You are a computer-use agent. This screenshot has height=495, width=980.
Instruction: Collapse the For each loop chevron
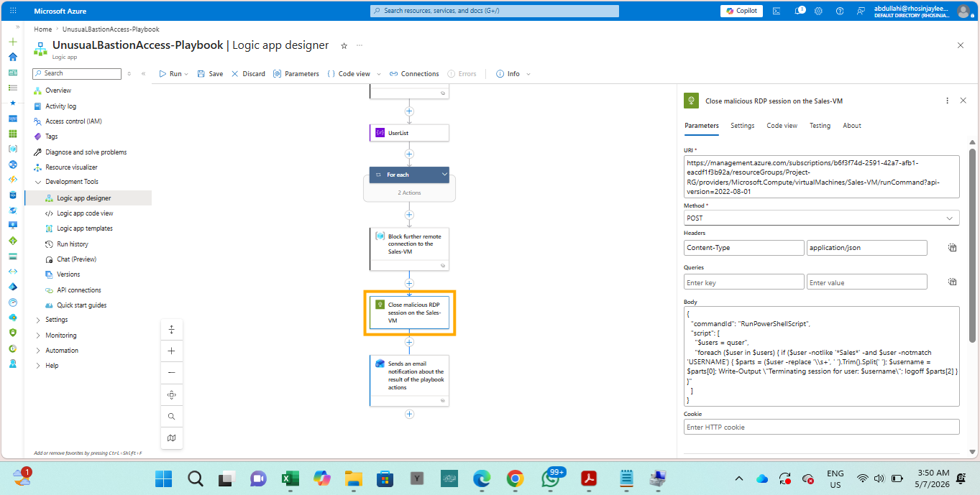coord(444,175)
